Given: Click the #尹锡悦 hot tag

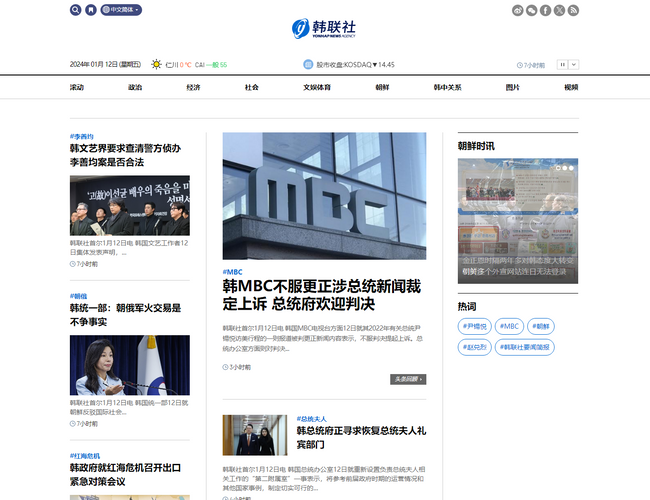Looking at the screenshot, I should point(474,326).
